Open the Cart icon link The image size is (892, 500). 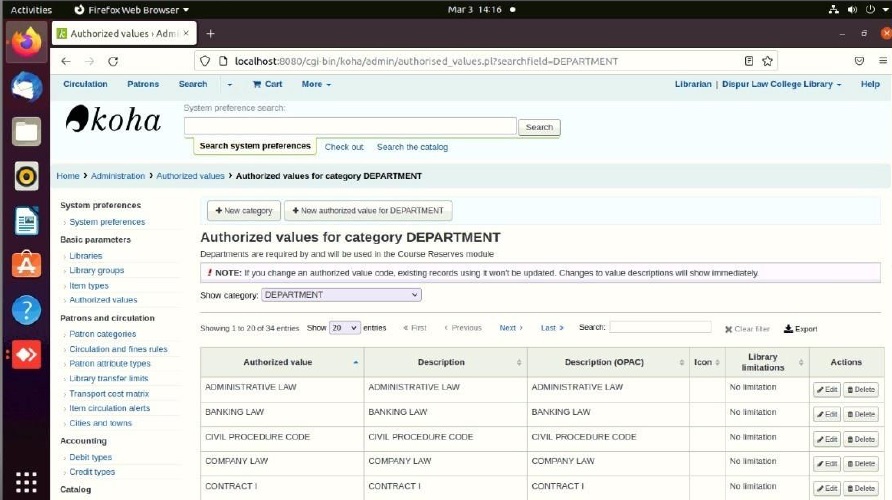[267, 84]
